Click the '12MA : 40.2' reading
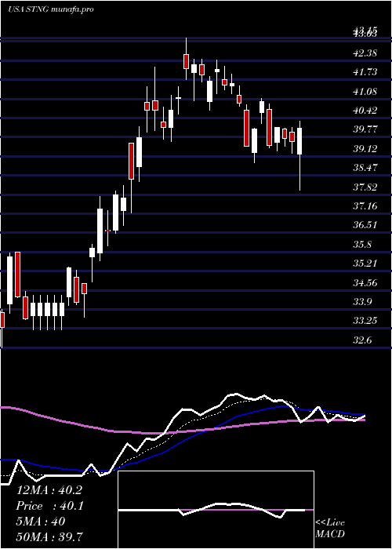This screenshot has height=549, width=392. [x=49, y=490]
